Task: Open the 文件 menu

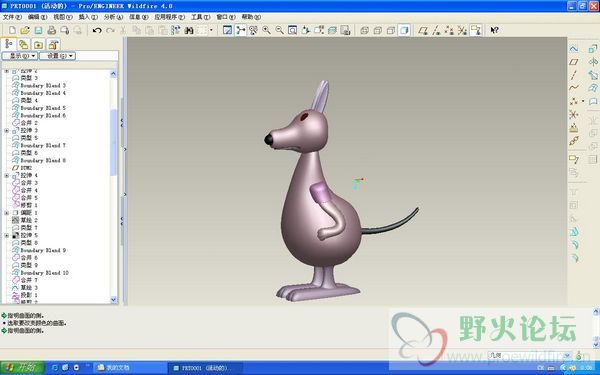Action: point(12,17)
